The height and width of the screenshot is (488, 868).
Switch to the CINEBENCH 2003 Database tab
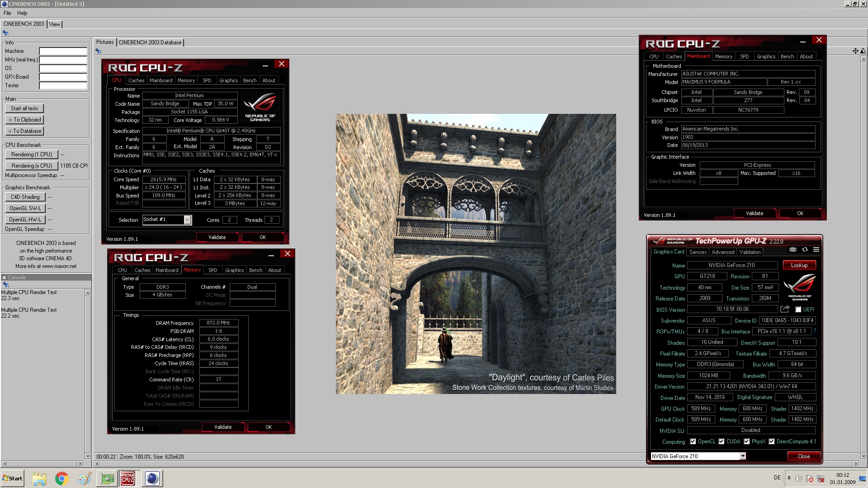coord(150,42)
